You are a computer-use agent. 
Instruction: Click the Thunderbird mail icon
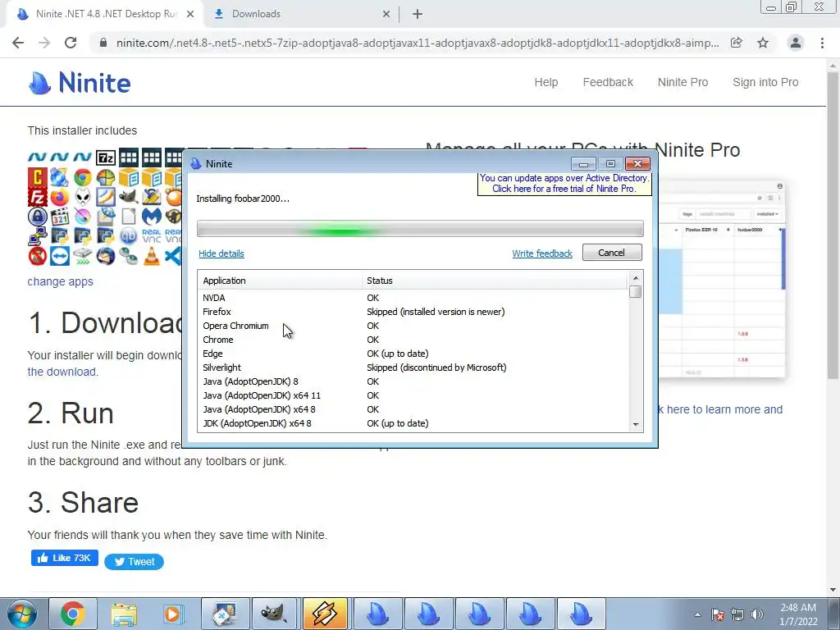tap(106, 256)
